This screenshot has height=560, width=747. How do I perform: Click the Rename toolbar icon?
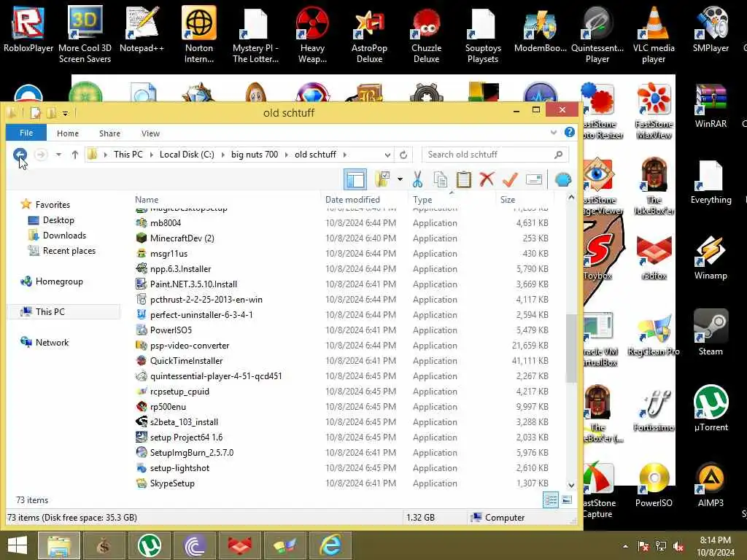(x=534, y=179)
